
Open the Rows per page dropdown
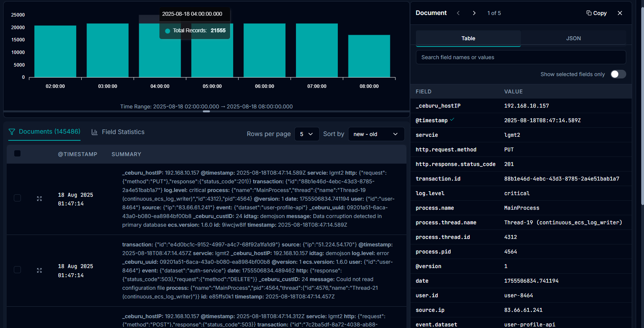307,134
